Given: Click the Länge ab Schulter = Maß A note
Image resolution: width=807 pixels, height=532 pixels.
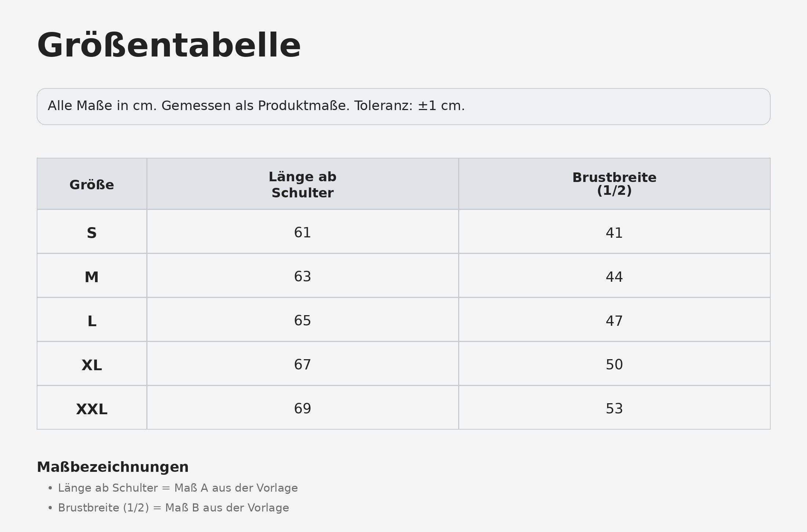Looking at the screenshot, I should (178, 488).
